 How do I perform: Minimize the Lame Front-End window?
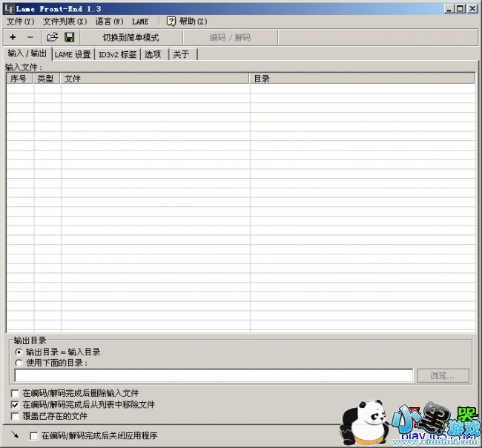[449, 9]
